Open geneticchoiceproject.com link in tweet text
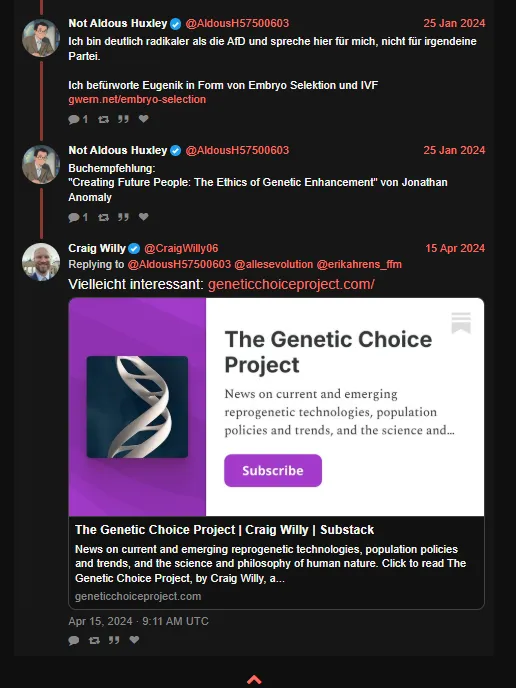 tap(291, 284)
